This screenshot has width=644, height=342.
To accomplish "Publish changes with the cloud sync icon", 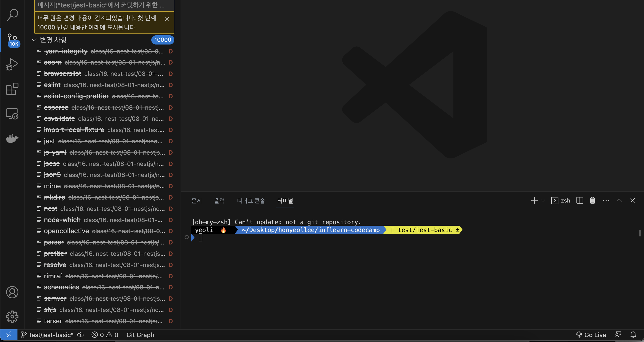I will tap(81, 335).
